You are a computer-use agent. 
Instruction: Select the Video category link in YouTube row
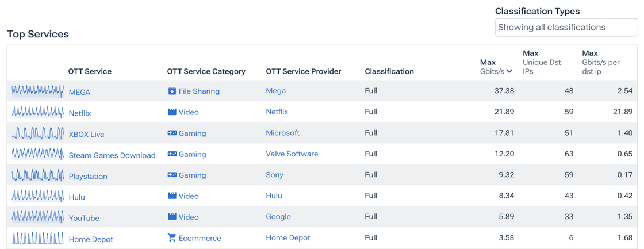pos(189,217)
